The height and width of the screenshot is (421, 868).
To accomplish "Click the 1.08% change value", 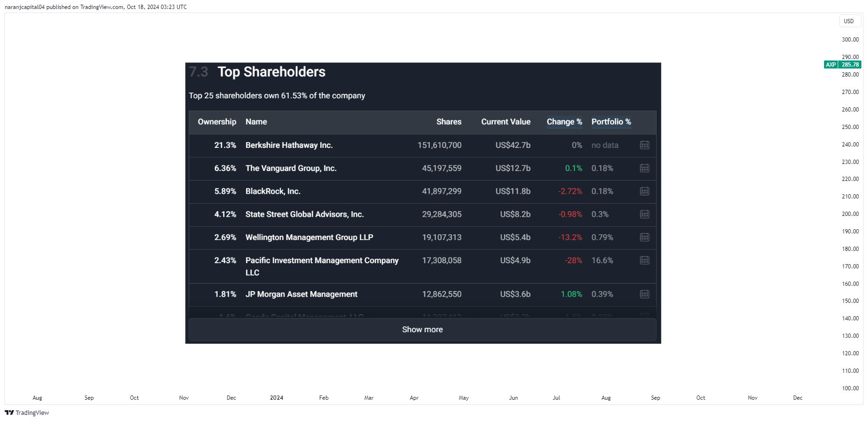I will 571,294.
